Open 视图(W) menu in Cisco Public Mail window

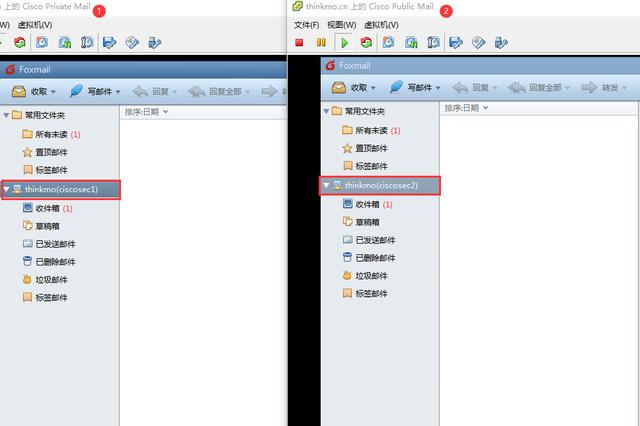tap(342, 25)
